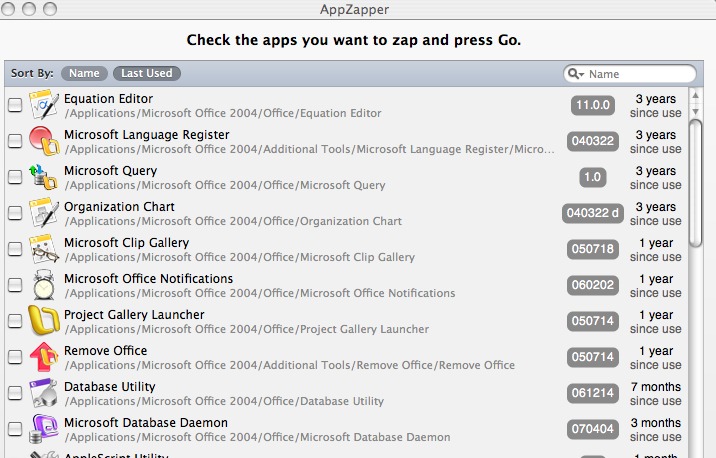Check the Microsoft Office Notifications checkbox
Screen dimensions: 716x458
tap(15, 285)
